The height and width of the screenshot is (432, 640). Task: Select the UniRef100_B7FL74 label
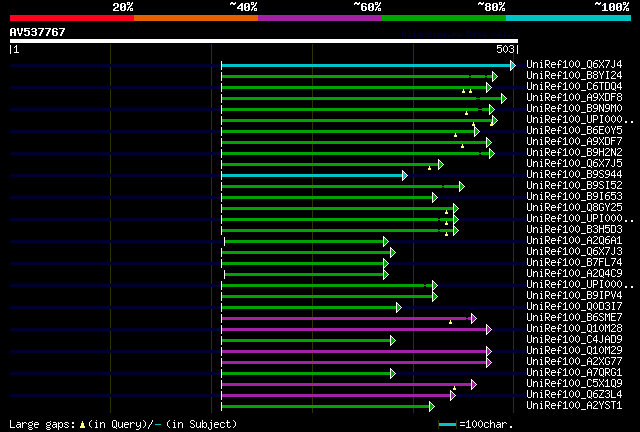coord(574,263)
